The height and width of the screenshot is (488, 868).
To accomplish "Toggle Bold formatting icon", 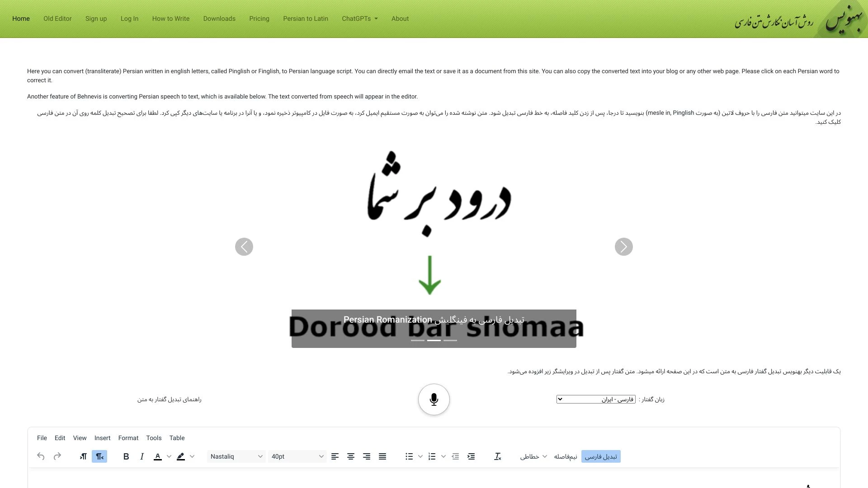I will pos(126,456).
